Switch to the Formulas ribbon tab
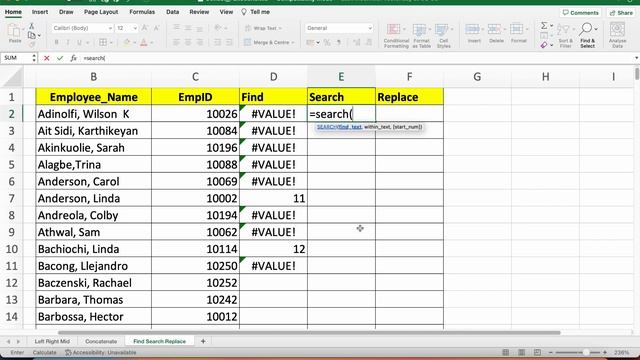 click(x=142, y=12)
